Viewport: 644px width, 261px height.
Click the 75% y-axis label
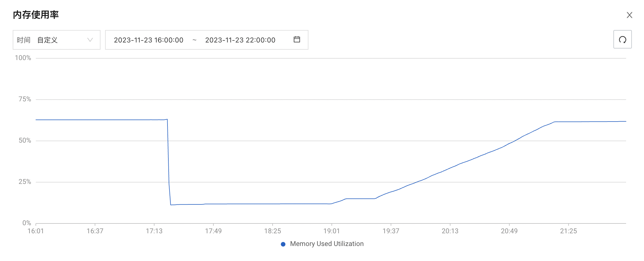(x=25, y=99)
